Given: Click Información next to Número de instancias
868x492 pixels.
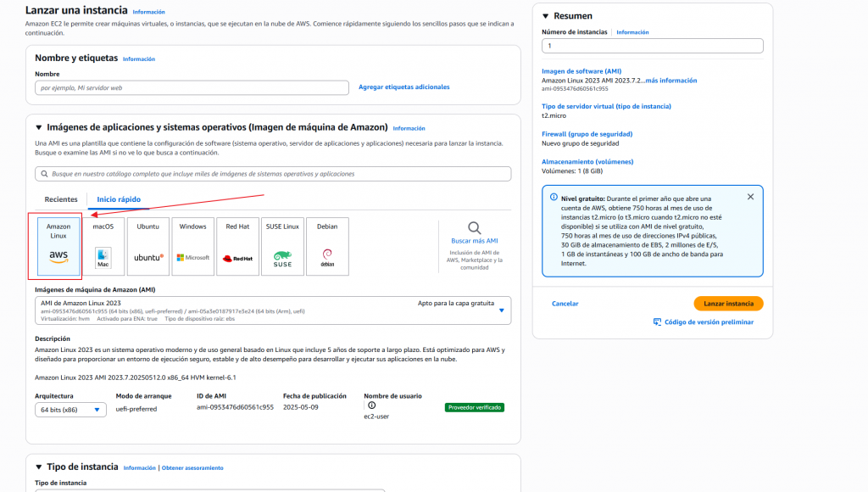Looking at the screenshot, I should [x=632, y=32].
